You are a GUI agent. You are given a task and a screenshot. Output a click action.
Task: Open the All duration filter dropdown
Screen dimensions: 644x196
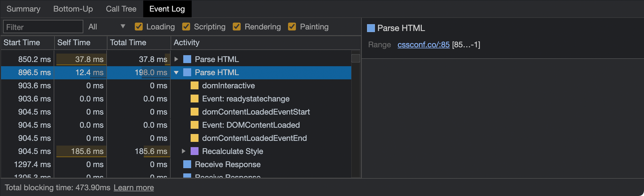click(107, 27)
